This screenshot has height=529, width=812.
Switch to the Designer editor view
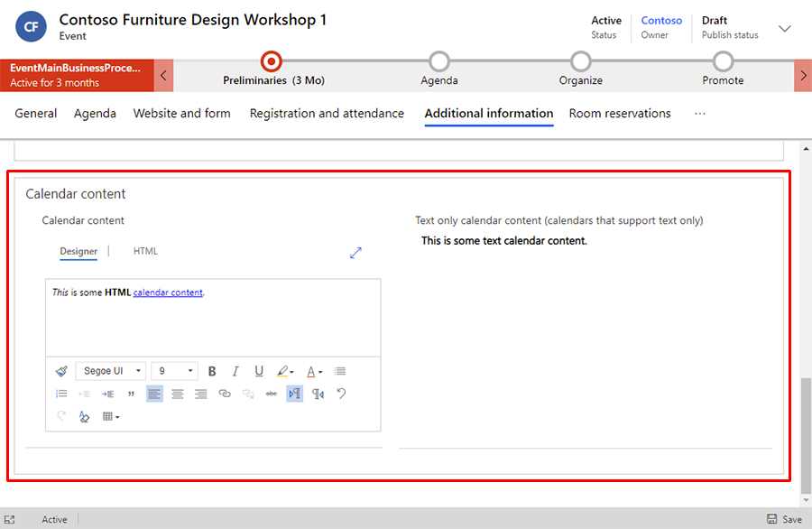[x=78, y=251]
